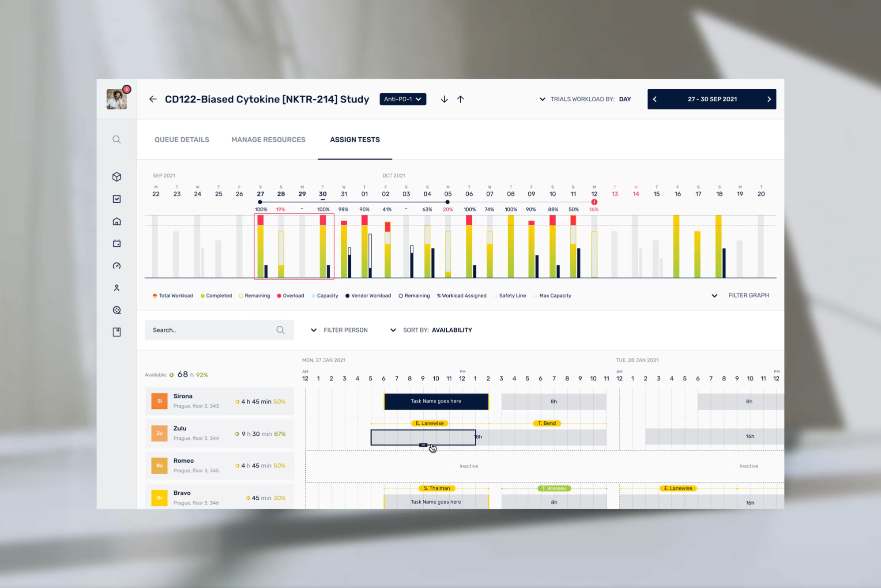Viewport: 881px width, 588px height.
Task: Open the calendar icon in sidebar
Action: (117, 244)
